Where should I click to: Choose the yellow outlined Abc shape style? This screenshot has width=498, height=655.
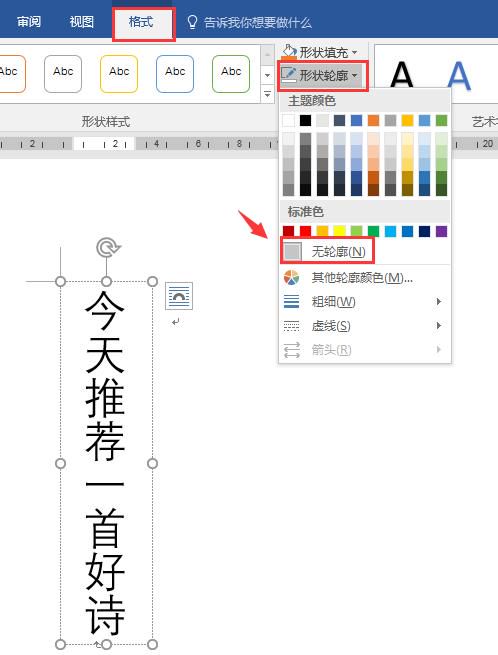click(x=119, y=74)
